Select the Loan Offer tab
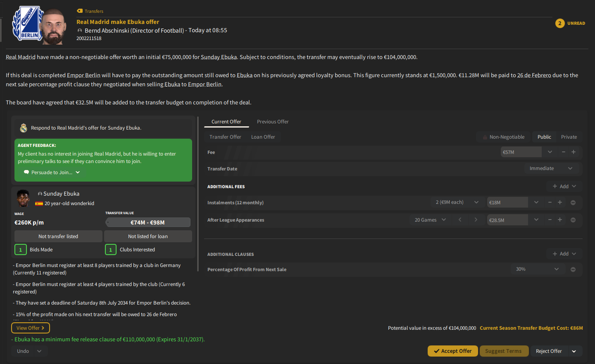The width and height of the screenshot is (595, 364). [x=263, y=137]
